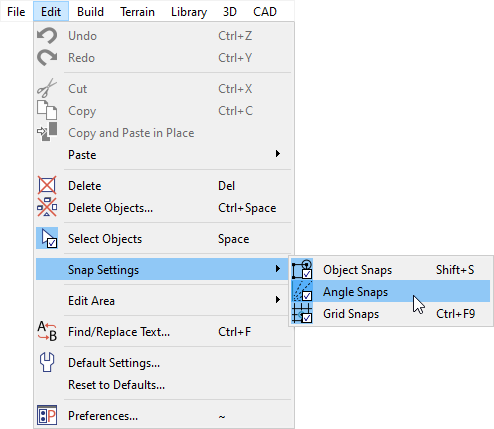Toggle Object Snaps checkbox in submenu
494x429 pixels.
(x=302, y=269)
